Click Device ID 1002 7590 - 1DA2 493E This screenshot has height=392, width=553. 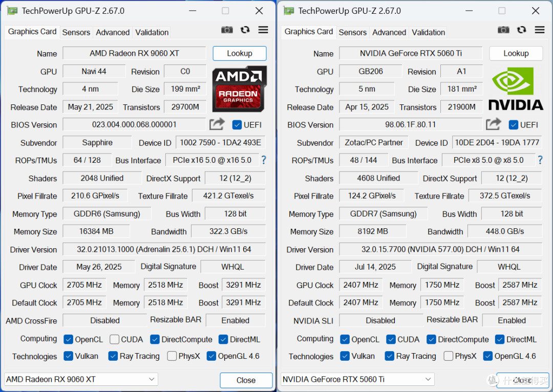coord(220,142)
